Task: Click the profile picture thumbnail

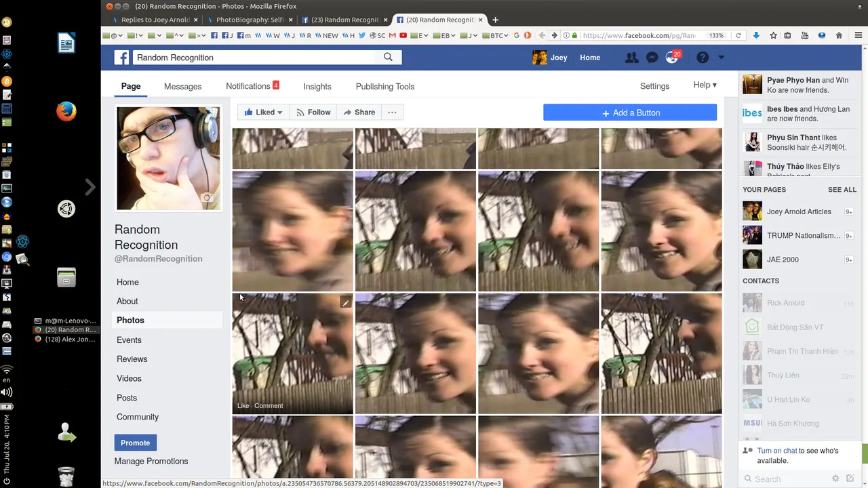Action: point(168,158)
